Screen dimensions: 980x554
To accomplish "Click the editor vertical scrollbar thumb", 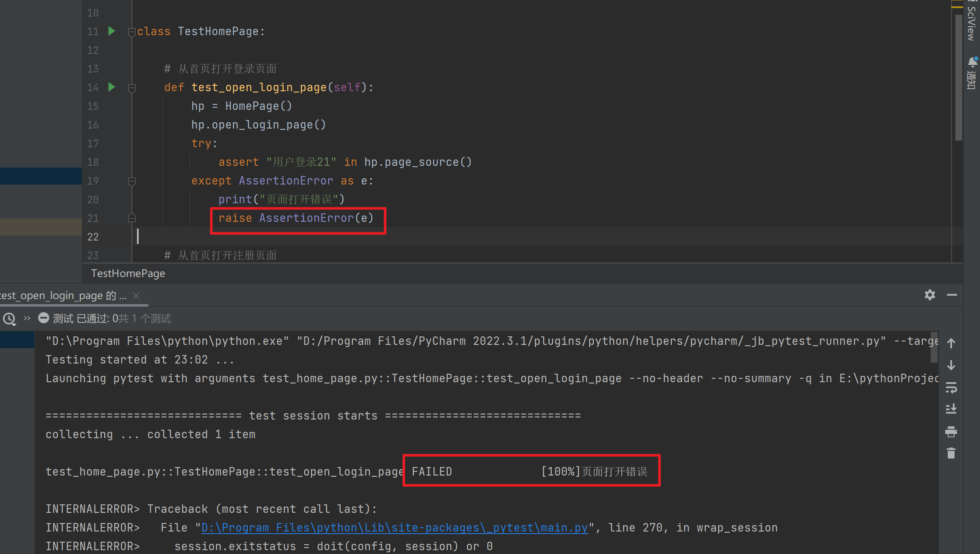I will pyautogui.click(x=958, y=78).
